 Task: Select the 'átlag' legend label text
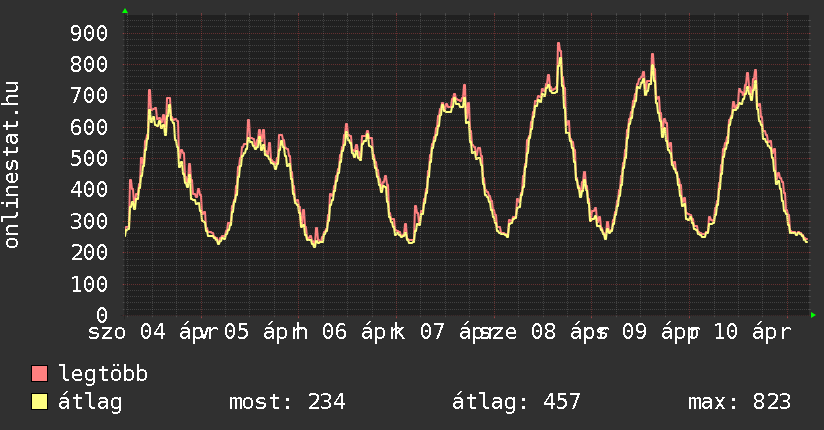90,402
